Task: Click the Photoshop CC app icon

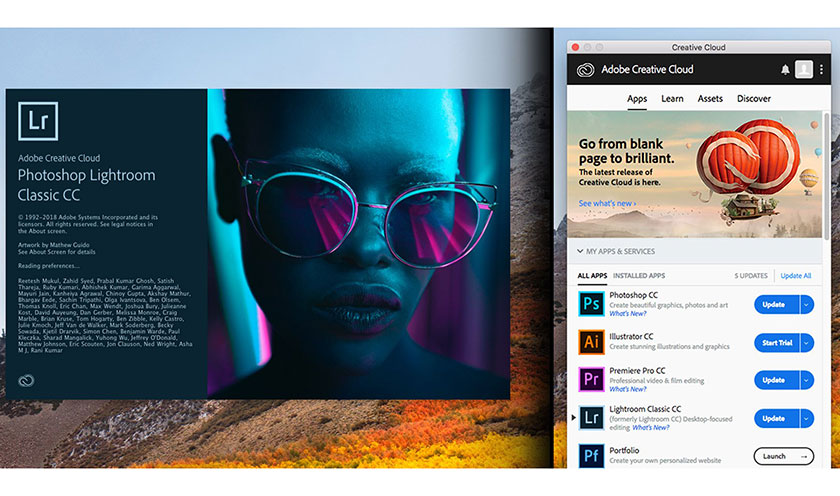Action: [591, 304]
